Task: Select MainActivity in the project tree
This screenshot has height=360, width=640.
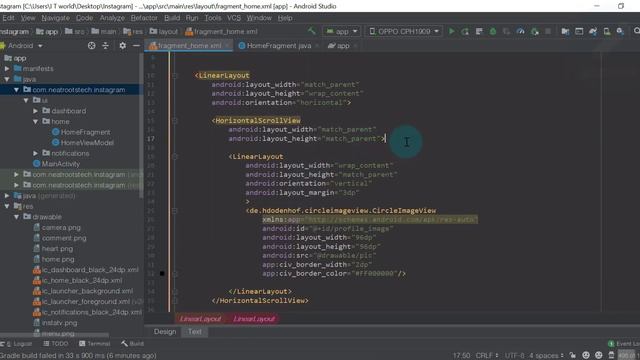Action: (56, 164)
